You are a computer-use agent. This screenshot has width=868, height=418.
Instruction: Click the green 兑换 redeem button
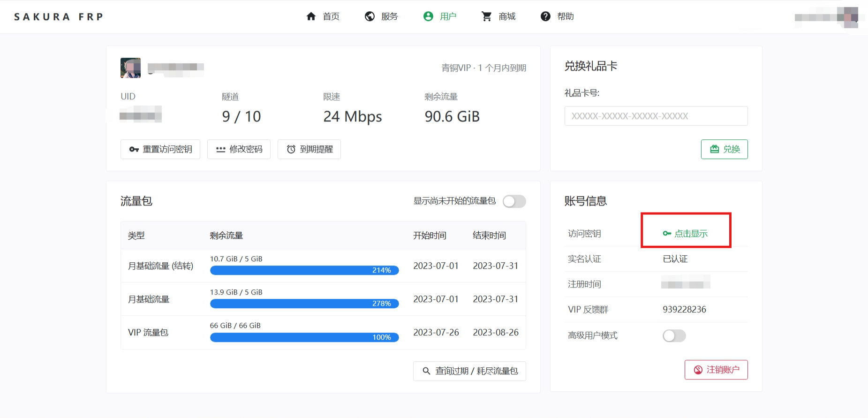[x=724, y=149]
